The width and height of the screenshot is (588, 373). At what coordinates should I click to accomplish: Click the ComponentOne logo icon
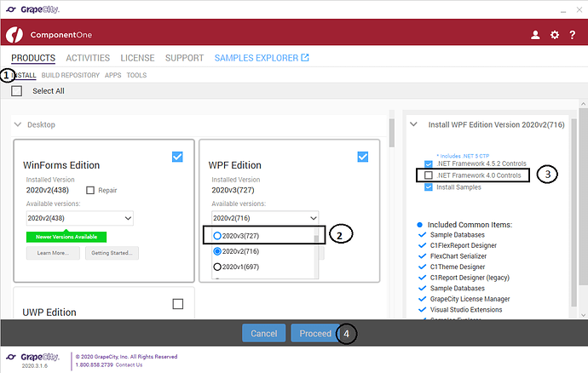14,35
